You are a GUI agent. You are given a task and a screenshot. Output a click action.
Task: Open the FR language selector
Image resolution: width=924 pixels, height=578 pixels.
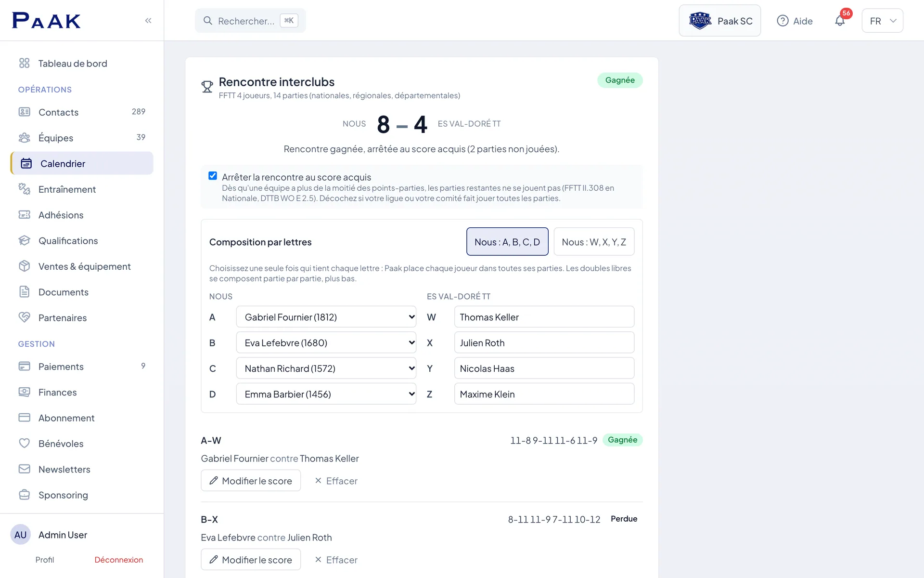[882, 21]
